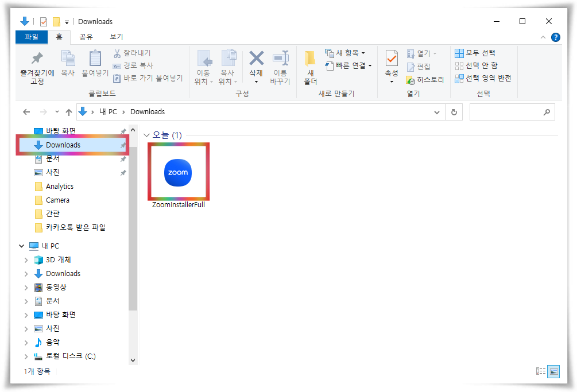The height and width of the screenshot is (392, 577).
Task: Go back with the left arrow
Action: pos(26,112)
